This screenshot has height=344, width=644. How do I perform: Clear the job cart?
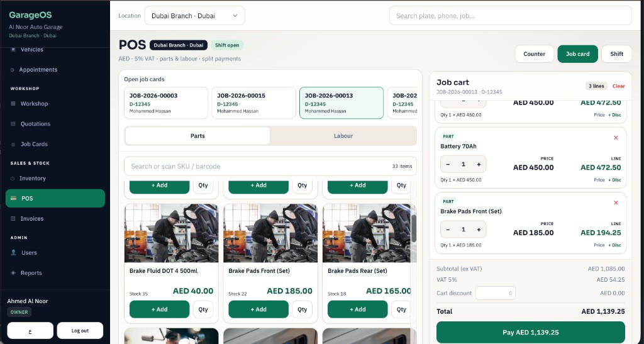pyautogui.click(x=619, y=86)
